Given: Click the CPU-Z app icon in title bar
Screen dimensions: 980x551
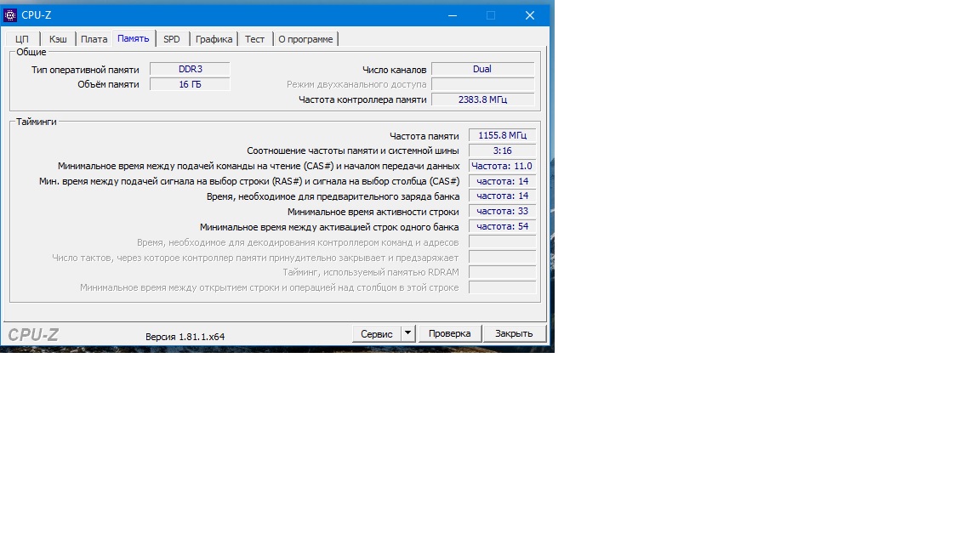Looking at the screenshot, I should (10, 15).
